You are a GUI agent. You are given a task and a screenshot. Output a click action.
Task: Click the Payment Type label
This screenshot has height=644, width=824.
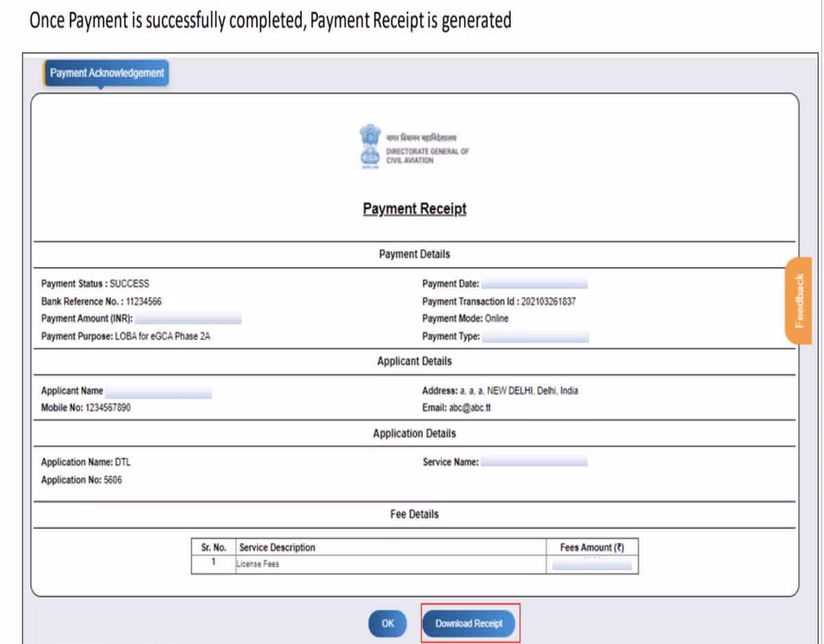[x=451, y=336]
